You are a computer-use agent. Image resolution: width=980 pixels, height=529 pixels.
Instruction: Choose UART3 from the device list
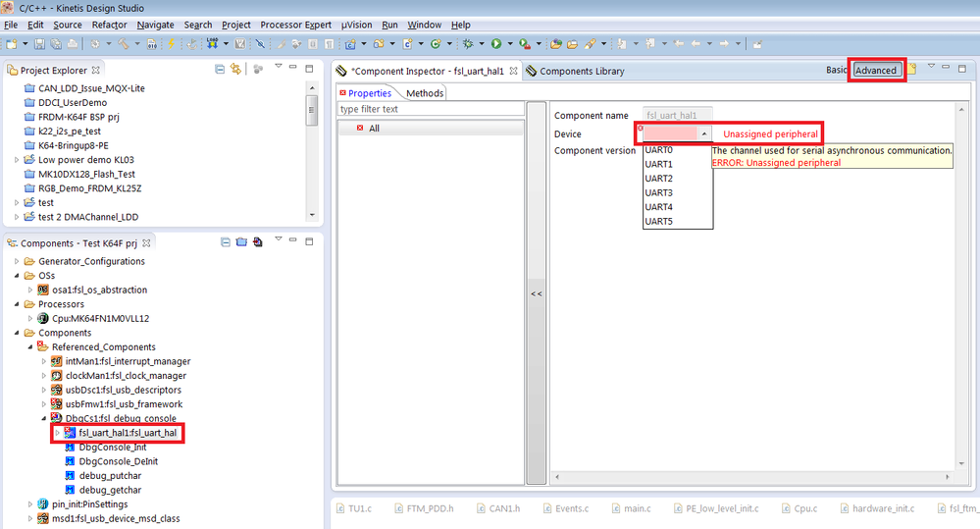click(x=678, y=192)
